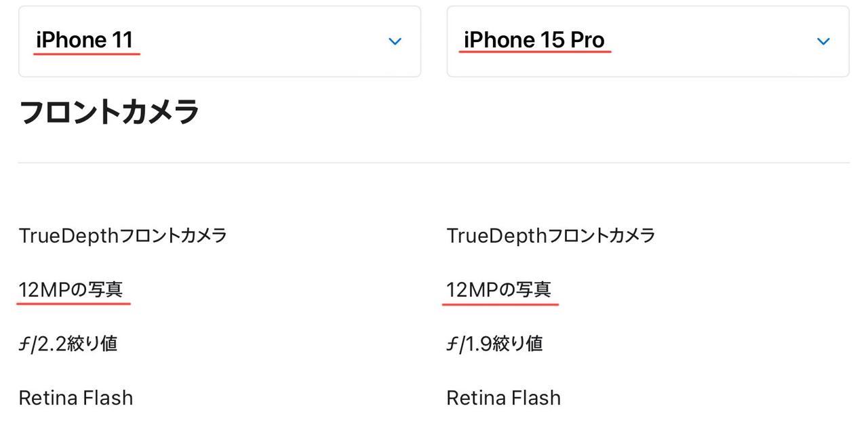Click the blue disclosure arrow on the left selector

pyautogui.click(x=395, y=41)
